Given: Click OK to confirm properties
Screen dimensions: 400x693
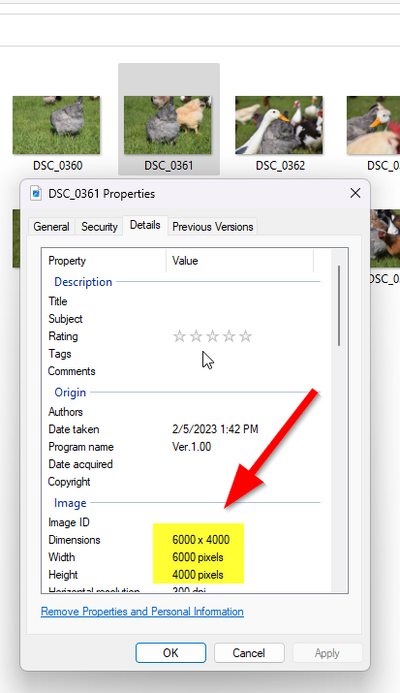Looking at the screenshot, I should click(171, 653).
